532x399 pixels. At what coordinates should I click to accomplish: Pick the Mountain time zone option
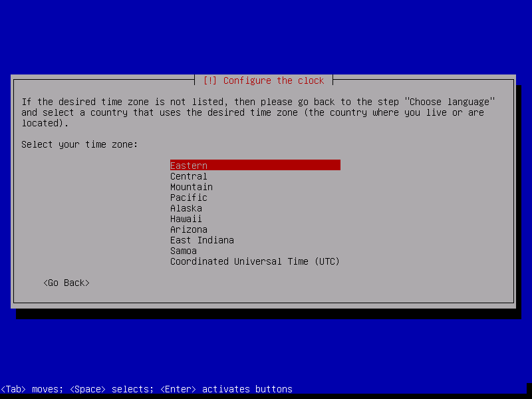(192, 187)
